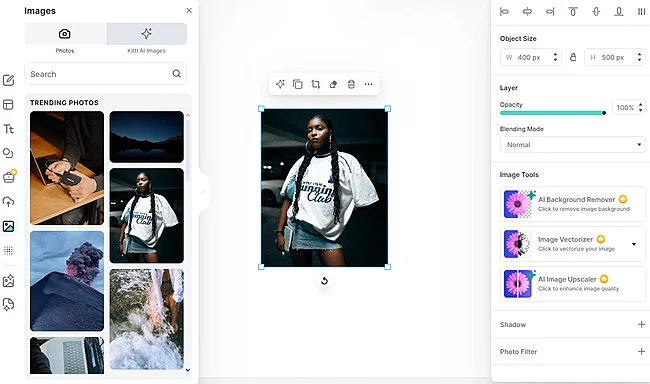Switch to the Photos tab
This screenshot has height=384, width=650.
tap(65, 38)
